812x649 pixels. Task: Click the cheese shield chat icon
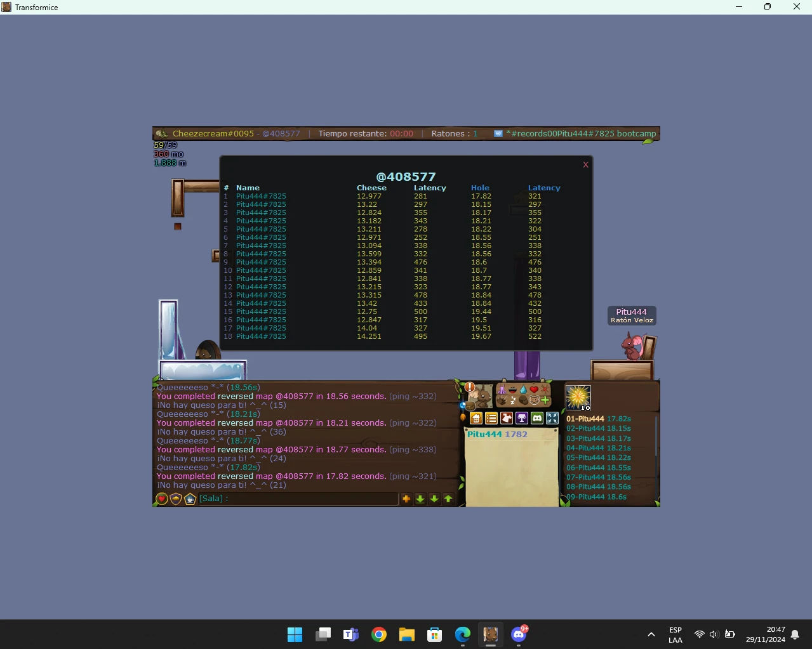point(176,499)
